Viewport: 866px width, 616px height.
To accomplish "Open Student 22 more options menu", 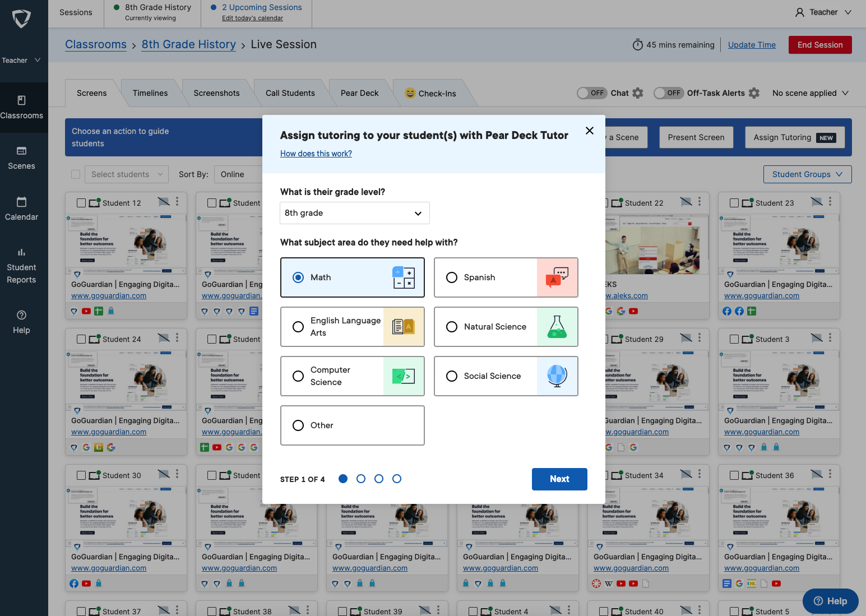I will pyautogui.click(x=700, y=201).
